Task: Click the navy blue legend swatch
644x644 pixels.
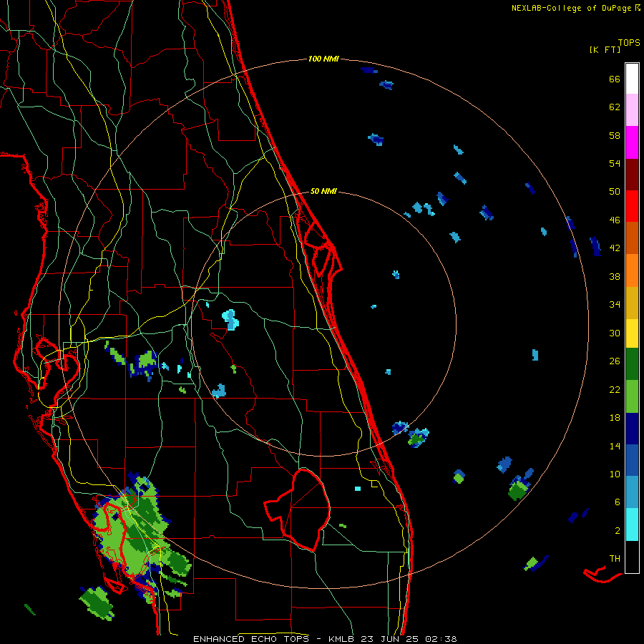Action: (x=632, y=429)
